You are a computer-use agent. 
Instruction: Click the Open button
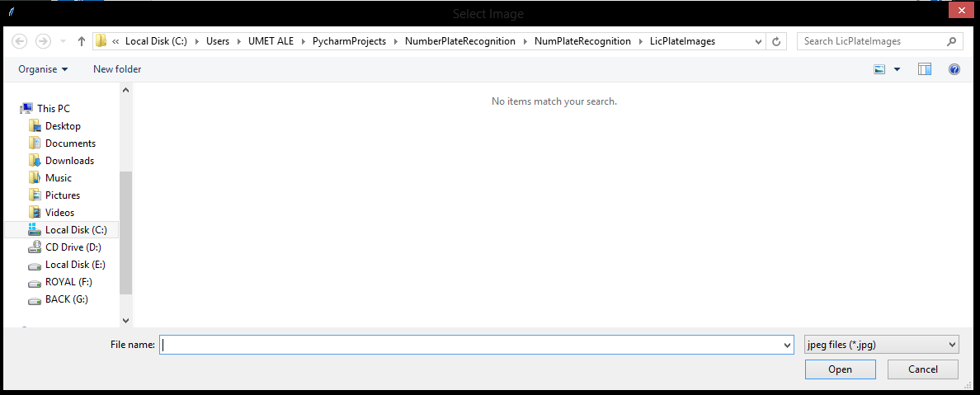coord(840,369)
